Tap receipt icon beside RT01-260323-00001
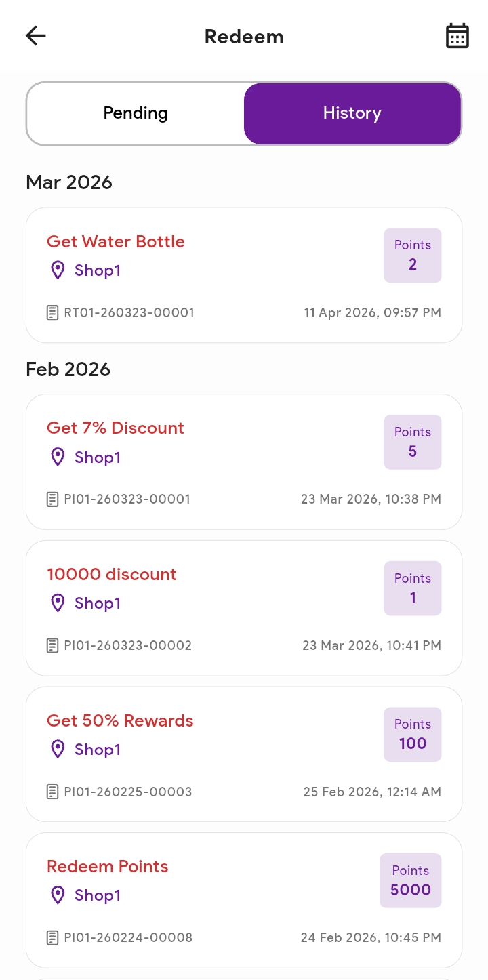 52,313
